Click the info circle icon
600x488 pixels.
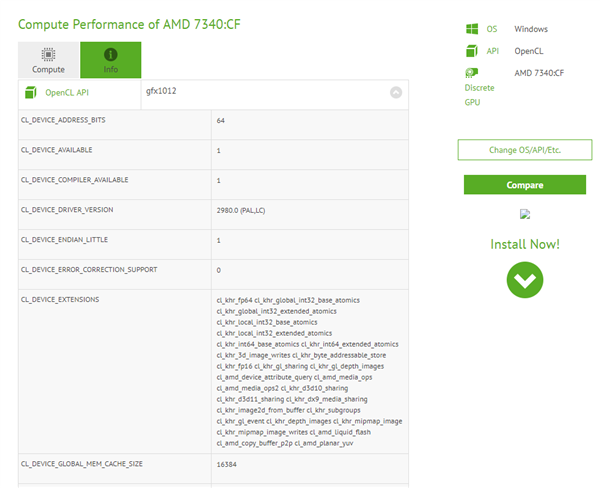click(x=111, y=54)
